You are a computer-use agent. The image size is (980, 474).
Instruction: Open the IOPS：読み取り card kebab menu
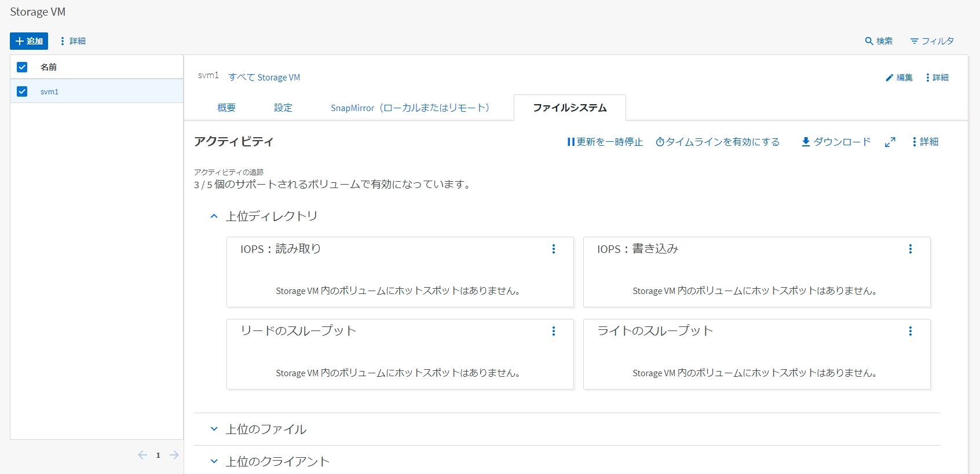(x=554, y=249)
